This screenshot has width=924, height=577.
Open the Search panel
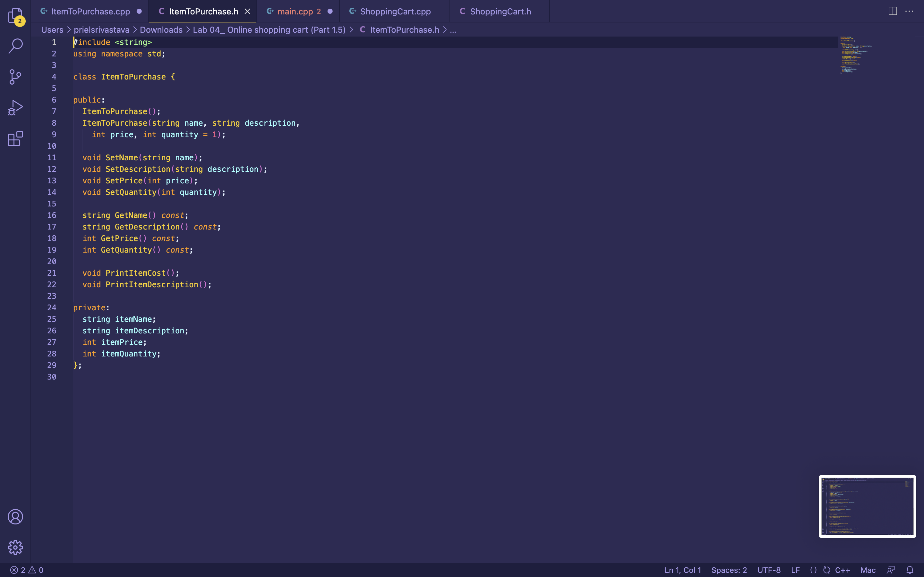click(15, 46)
